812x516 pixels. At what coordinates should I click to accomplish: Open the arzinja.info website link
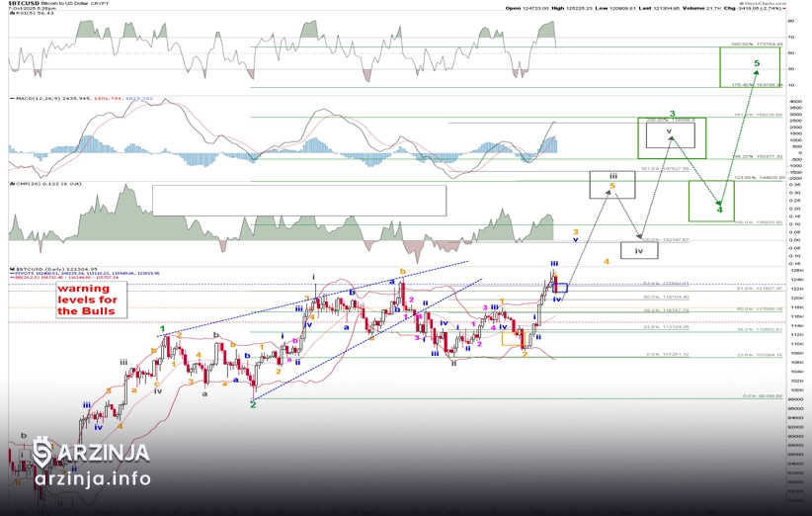tap(92, 479)
